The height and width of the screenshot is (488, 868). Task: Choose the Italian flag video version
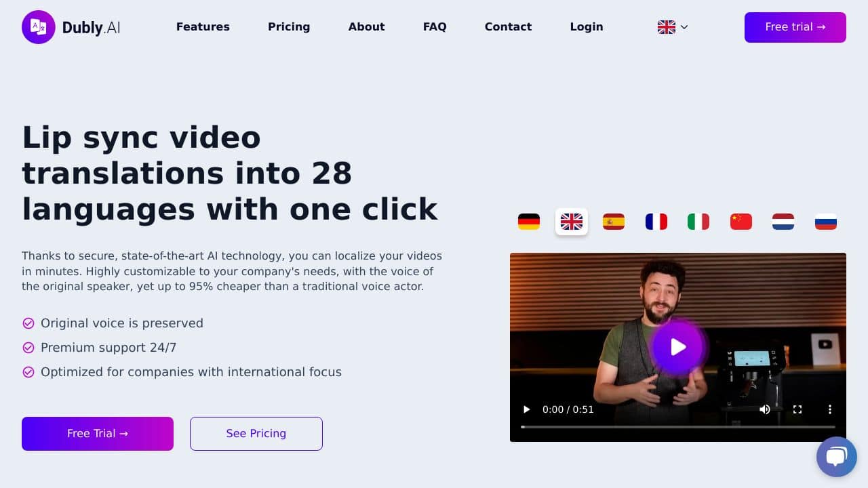[698, 222]
